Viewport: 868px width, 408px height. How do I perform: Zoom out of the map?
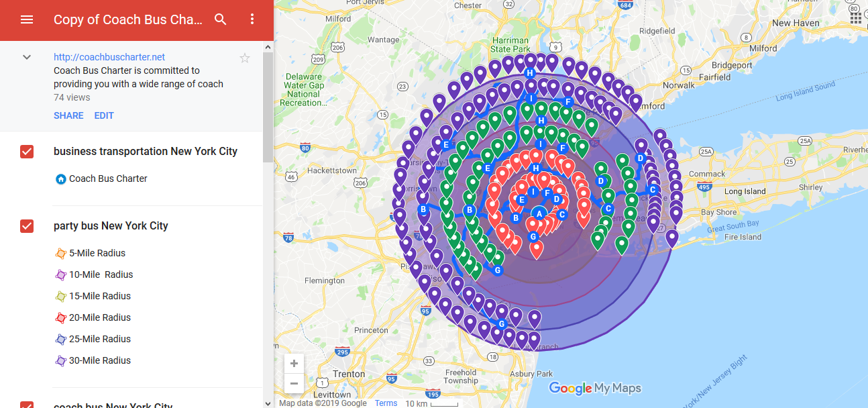[294, 383]
